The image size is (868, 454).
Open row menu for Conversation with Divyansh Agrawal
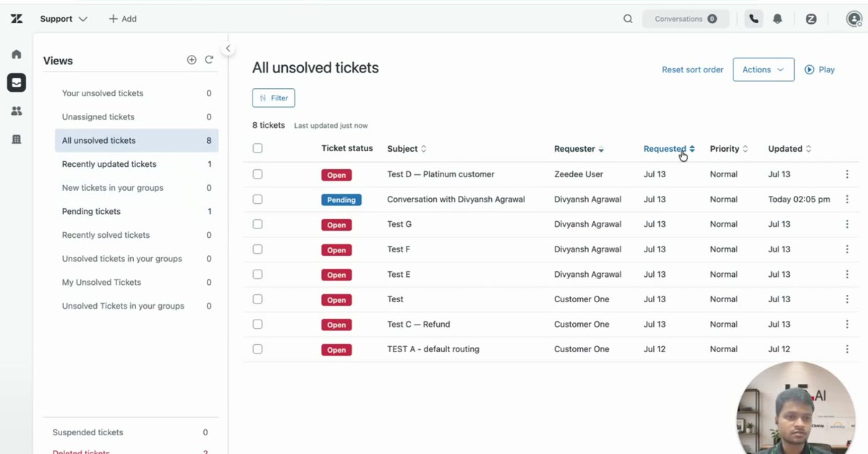(x=847, y=200)
